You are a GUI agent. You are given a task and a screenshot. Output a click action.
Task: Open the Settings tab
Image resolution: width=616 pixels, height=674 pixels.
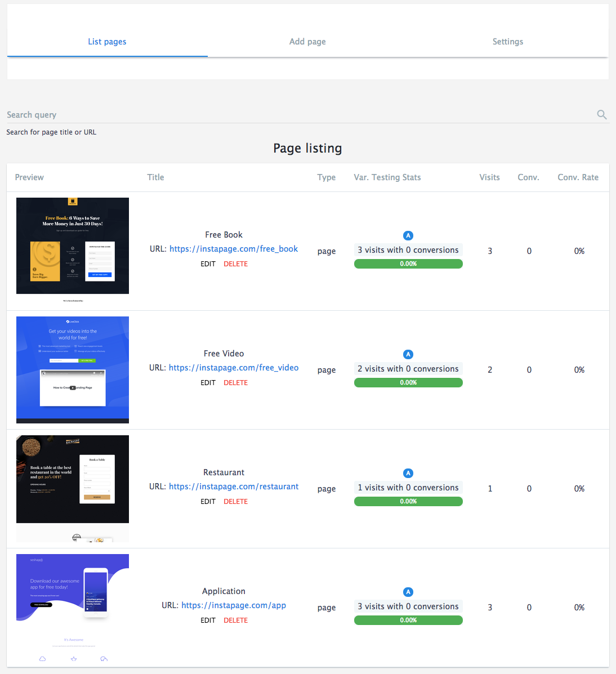coord(507,42)
